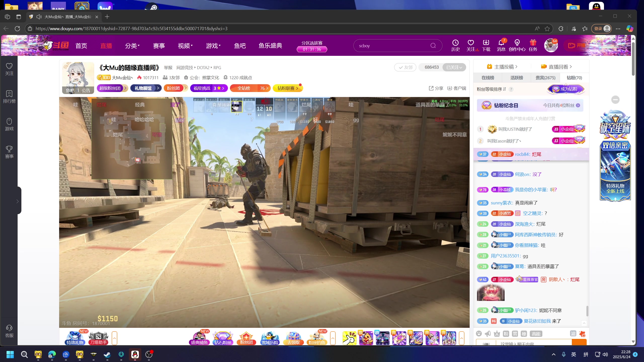The width and height of the screenshot is (644, 362).
Task: Mute the browser tab via its speaker icon
Action: (x=39, y=17)
